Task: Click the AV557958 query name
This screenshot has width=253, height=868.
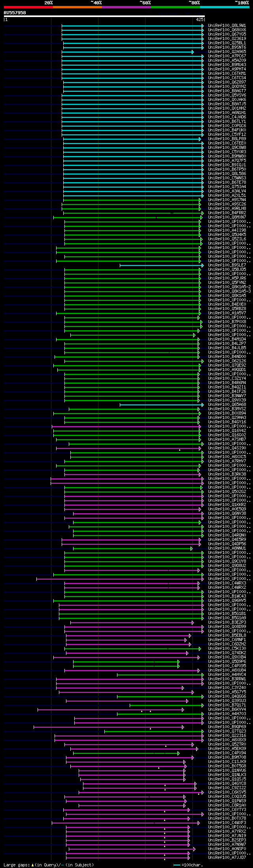Action: (x=15, y=13)
